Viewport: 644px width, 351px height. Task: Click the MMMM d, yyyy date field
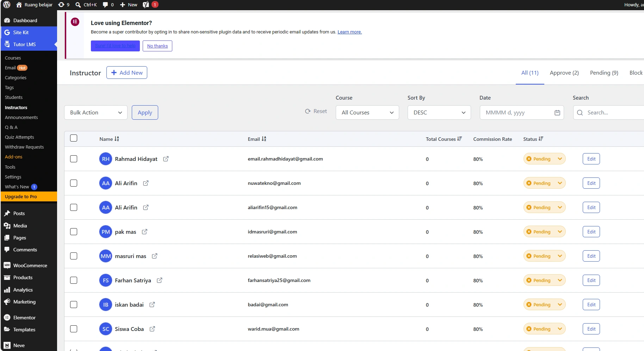522,113
